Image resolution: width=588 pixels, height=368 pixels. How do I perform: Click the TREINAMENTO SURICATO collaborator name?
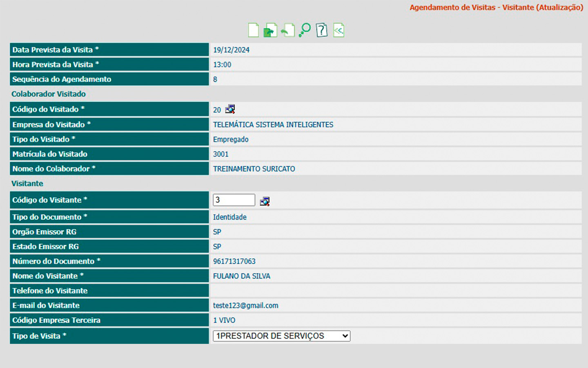coord(254,169)
